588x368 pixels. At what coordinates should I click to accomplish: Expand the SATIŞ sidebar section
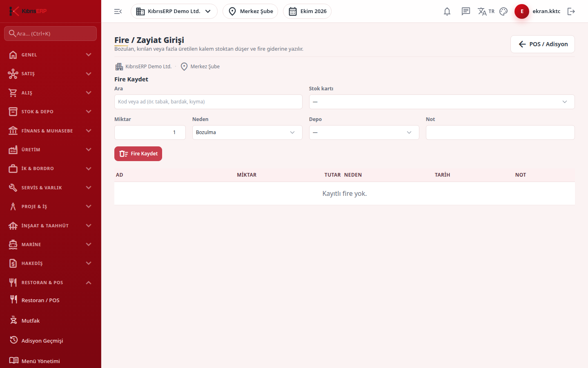(51, 74)
